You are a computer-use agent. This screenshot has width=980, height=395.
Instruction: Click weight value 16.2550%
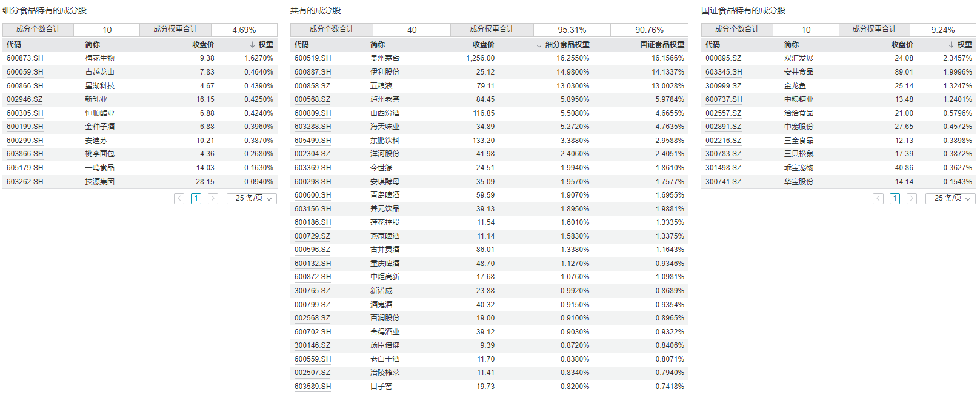click(573, 58)
